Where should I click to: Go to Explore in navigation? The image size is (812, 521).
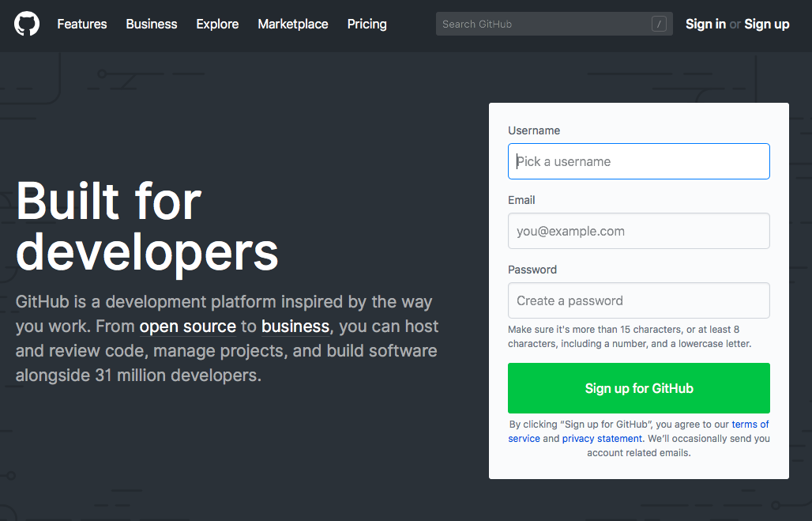tap(217, 24)
